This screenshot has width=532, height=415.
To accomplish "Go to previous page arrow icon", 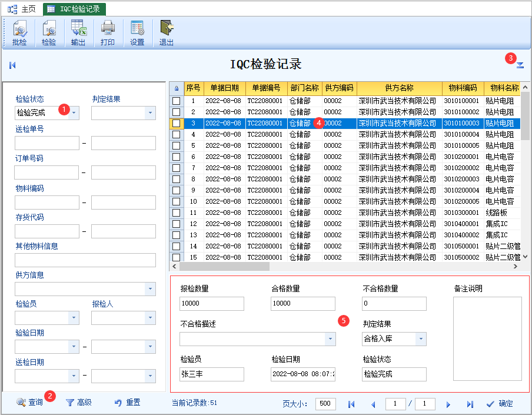I will (373, 404).
